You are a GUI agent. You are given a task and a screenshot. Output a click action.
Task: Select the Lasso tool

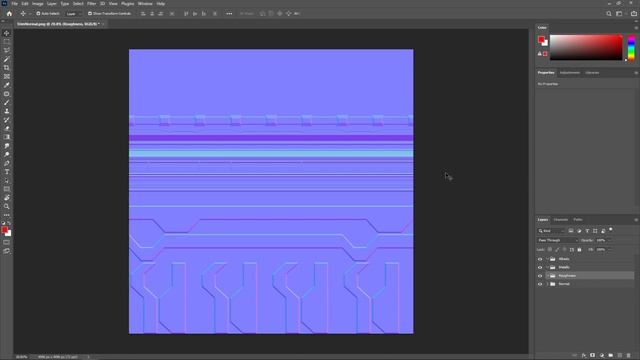(7, 50)
